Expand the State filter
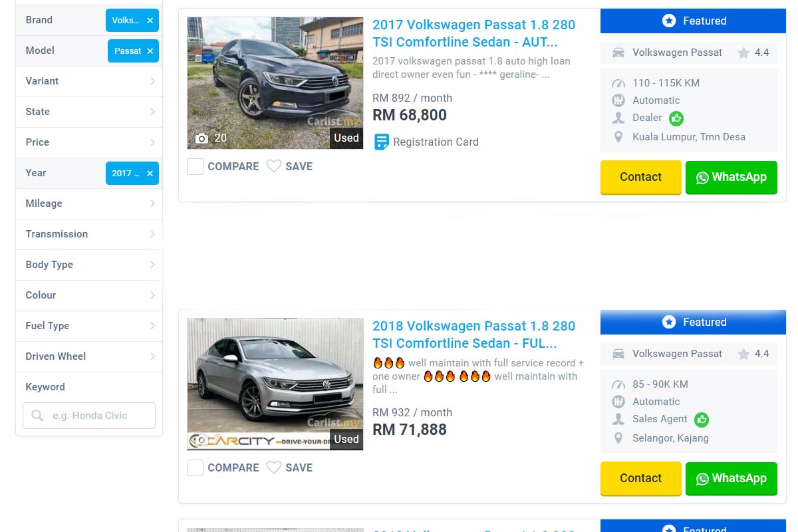 point(89,112)
